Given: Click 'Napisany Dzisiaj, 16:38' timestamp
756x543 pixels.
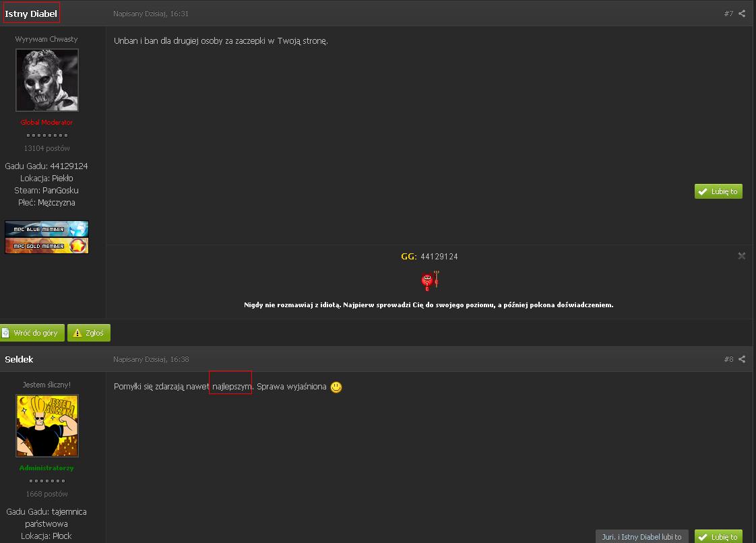Looking at the screenshot, I should [x=151, y=359].
